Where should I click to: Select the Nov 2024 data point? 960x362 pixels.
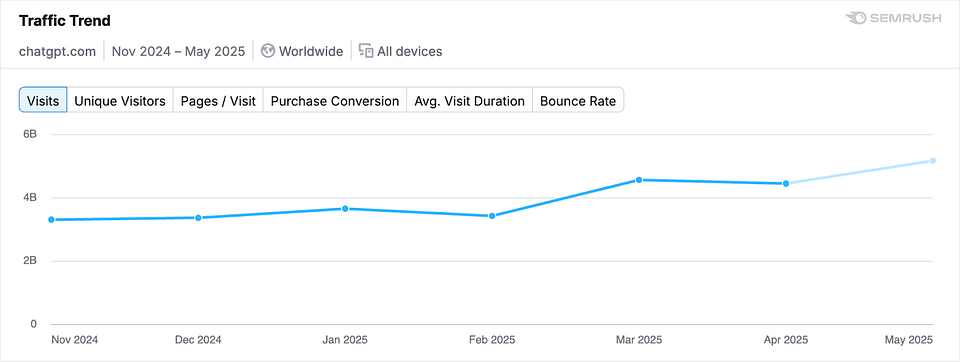[51, 219]
